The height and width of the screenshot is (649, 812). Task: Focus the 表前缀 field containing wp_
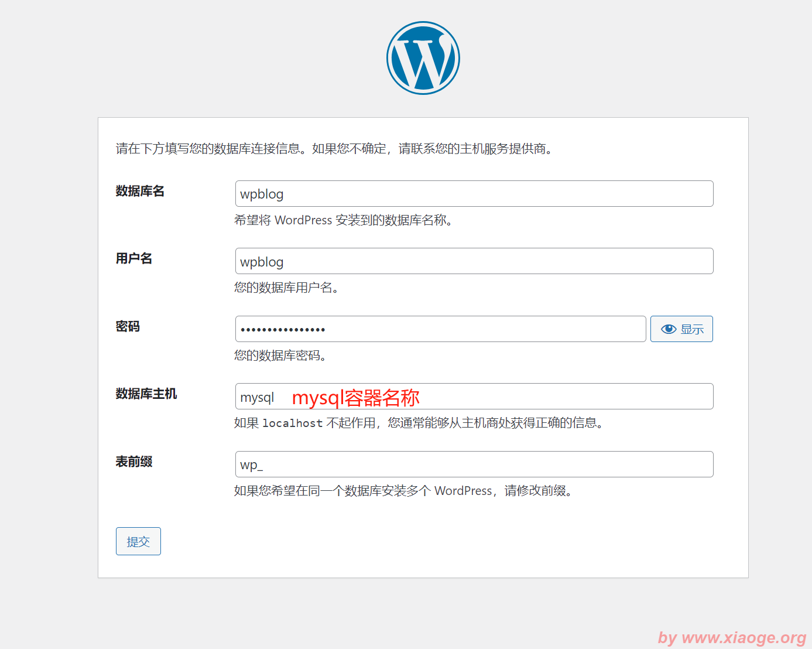(474, 464)
